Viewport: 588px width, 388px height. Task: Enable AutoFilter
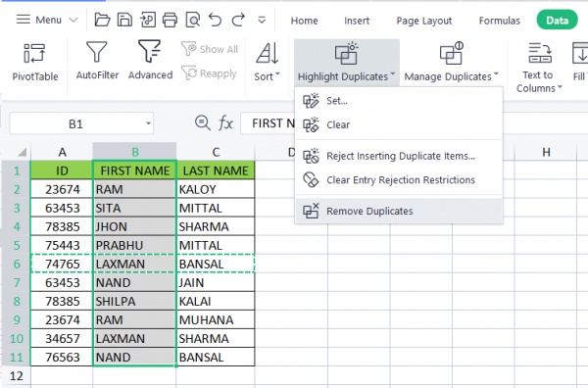(x=97, y=60)
